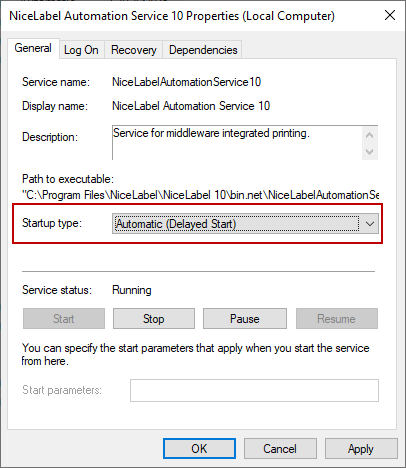Expand the Startup type dropdown arrow
Image resolution: width=406 pixels, height=468 pixels.
pyautogui.click(x=370, y=224)
